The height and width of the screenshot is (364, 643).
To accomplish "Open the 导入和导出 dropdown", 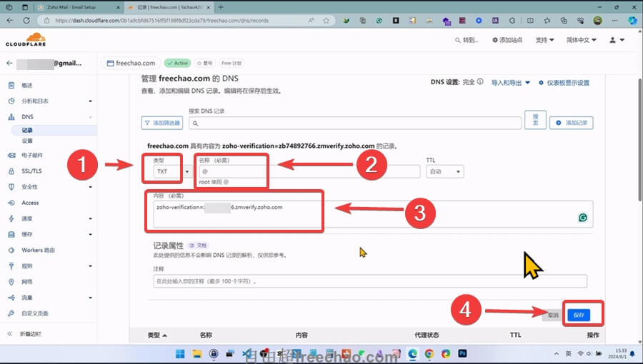I will 511,83.
